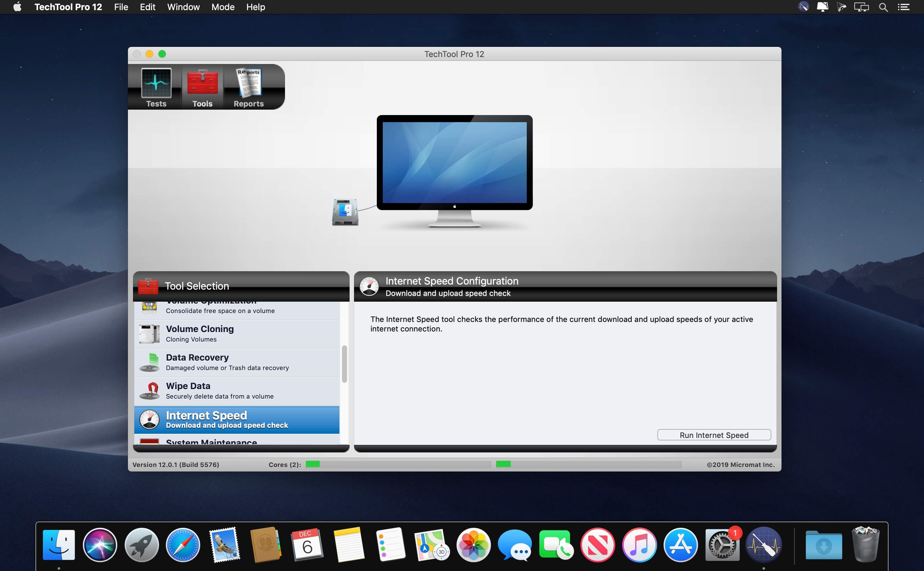
Task: Launch Siri from the Dock
Action: 100,545
